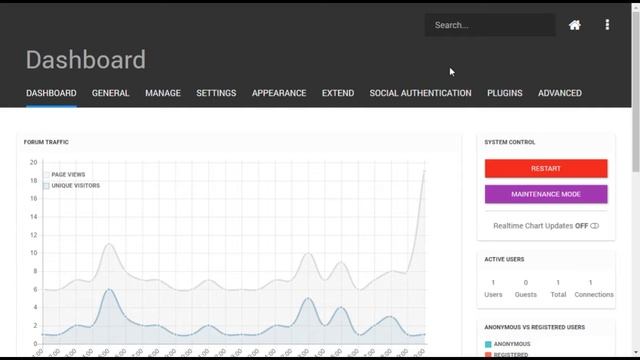Open the Settings menu
Screen dimensions: 640x360
pos(216,93)
